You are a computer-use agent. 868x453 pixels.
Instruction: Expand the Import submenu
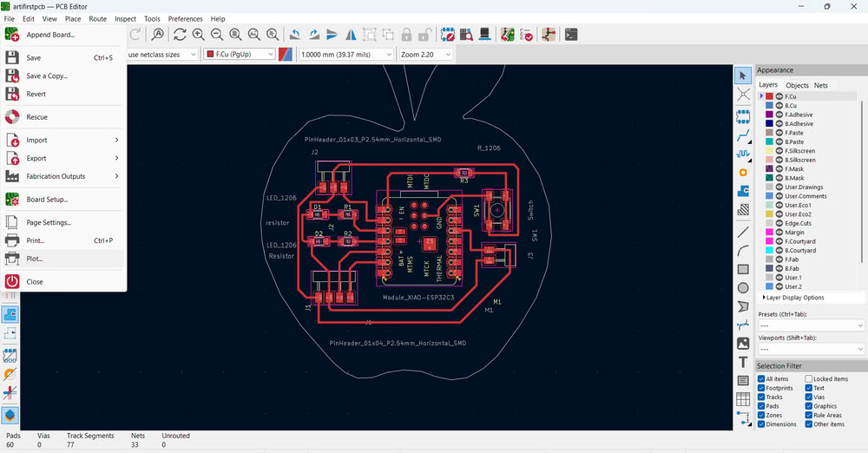[x=63, y=140]
